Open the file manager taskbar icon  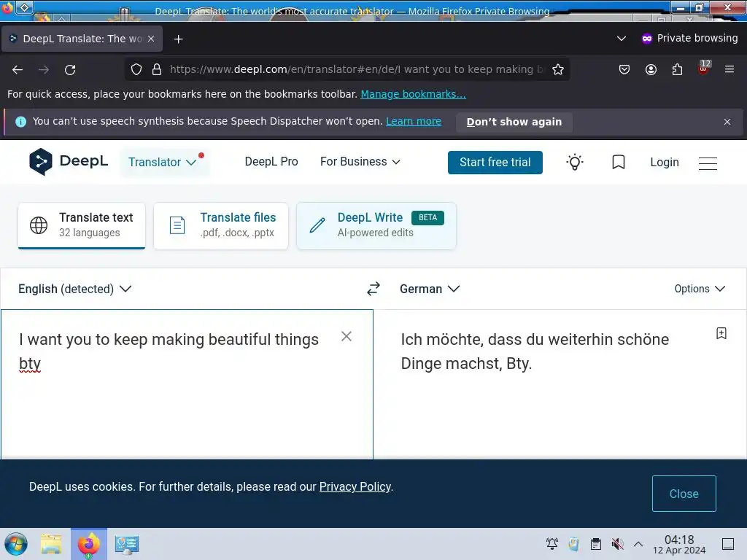[52, 544]
